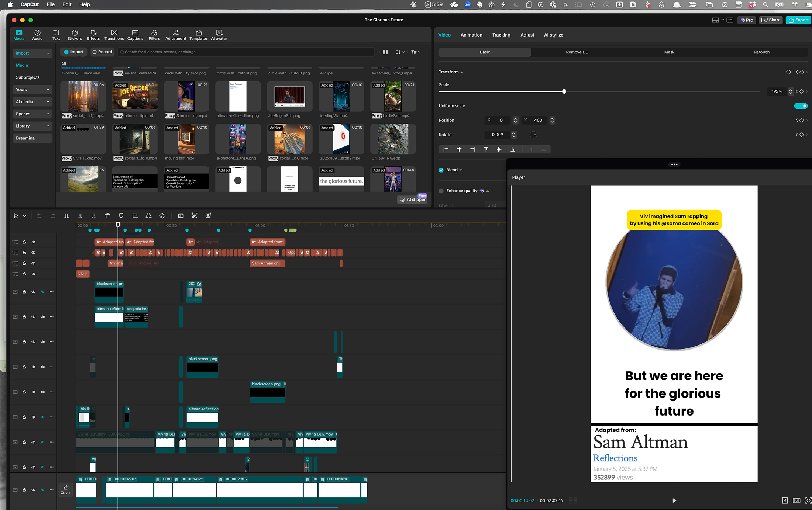Image resolution: width=812 pixels, height=510 pixels.
Task: Click the Delete trash icon above timeline
Action: (107, 216)
